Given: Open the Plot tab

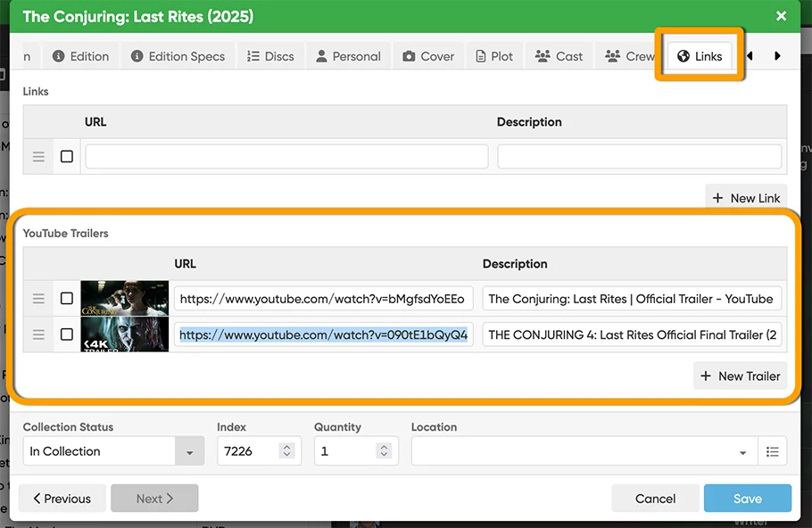Looking at the screenshot, I should [494, 56].
